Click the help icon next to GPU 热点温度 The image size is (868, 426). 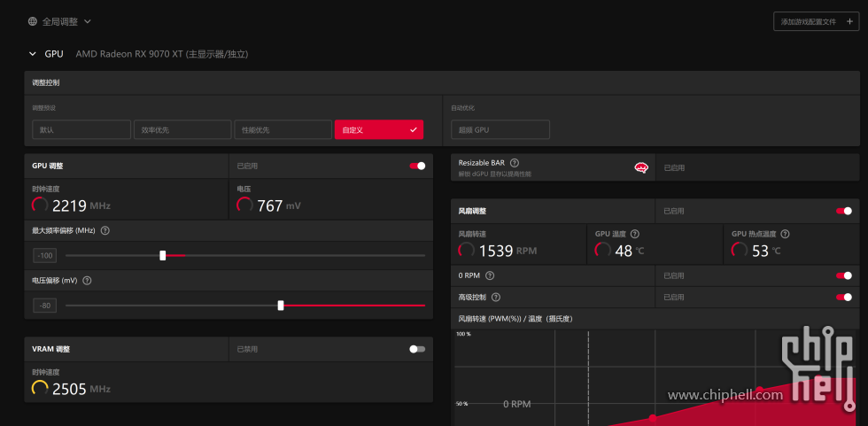click(785, 234)
